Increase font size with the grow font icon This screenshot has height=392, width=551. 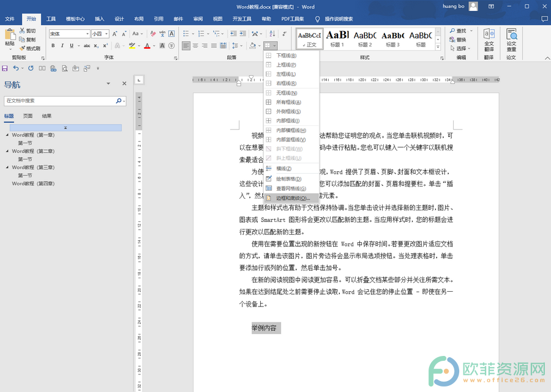[115, 34]
